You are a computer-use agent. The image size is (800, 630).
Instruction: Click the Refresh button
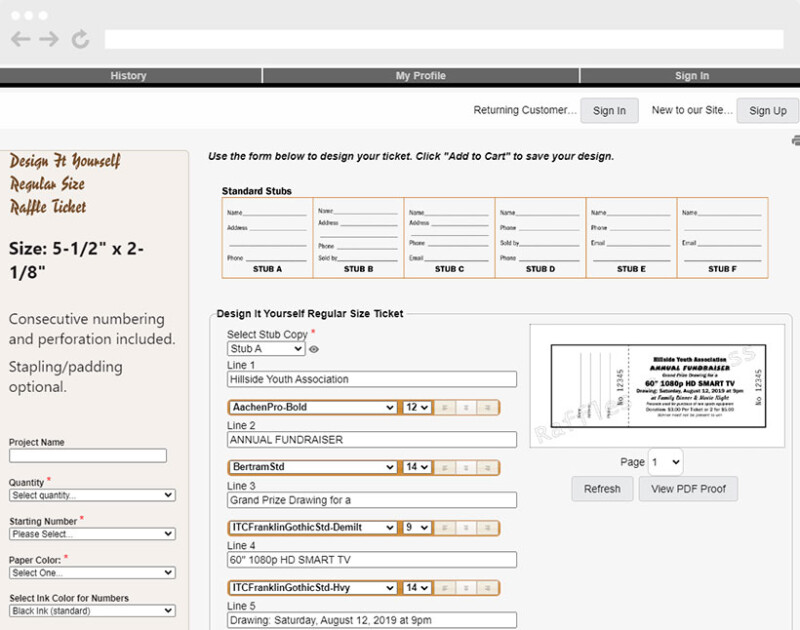[602, 489]
